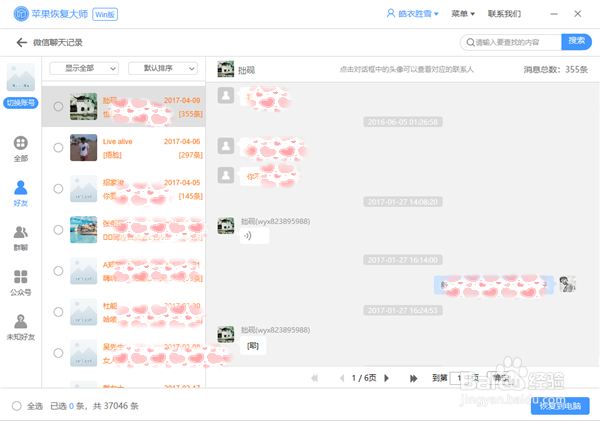Select radio for the 355条 conversation
Image resolution: width=600 pixels, height=421 pixels.
coord(58,106)
